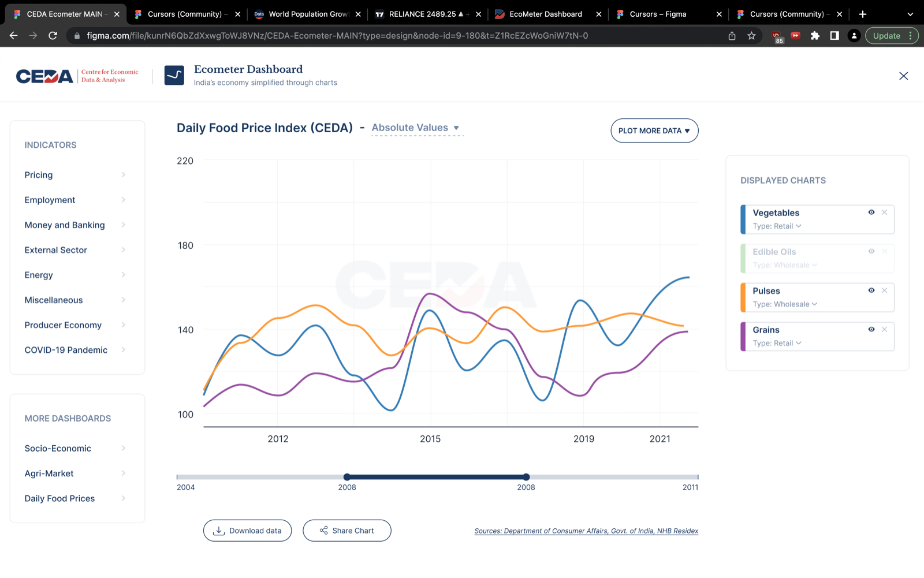Click the left handle of the year range slider
This screenshot has height=578, width=924.
347,477
